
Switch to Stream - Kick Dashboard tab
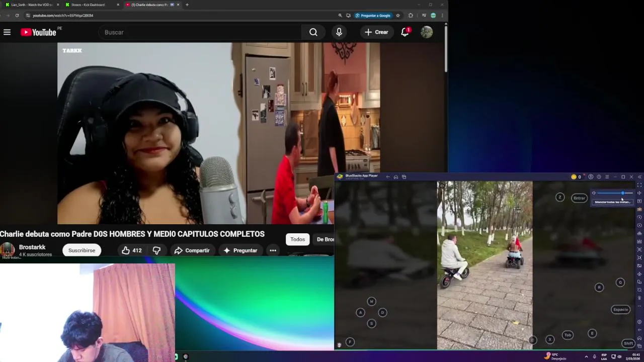click(x=91, y=5)
